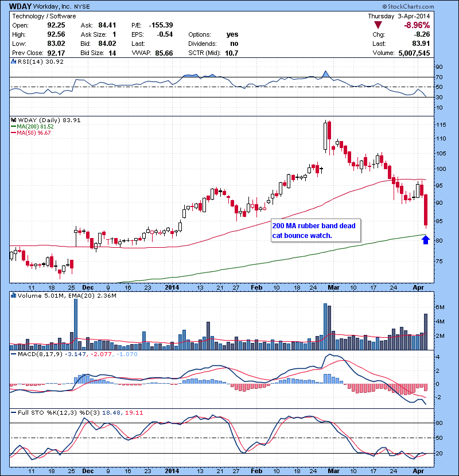The height and width of the screenshot is (476, 459).
Task: Click the volume bars icon beside Volume label
Action: click(x=13, y=295)
